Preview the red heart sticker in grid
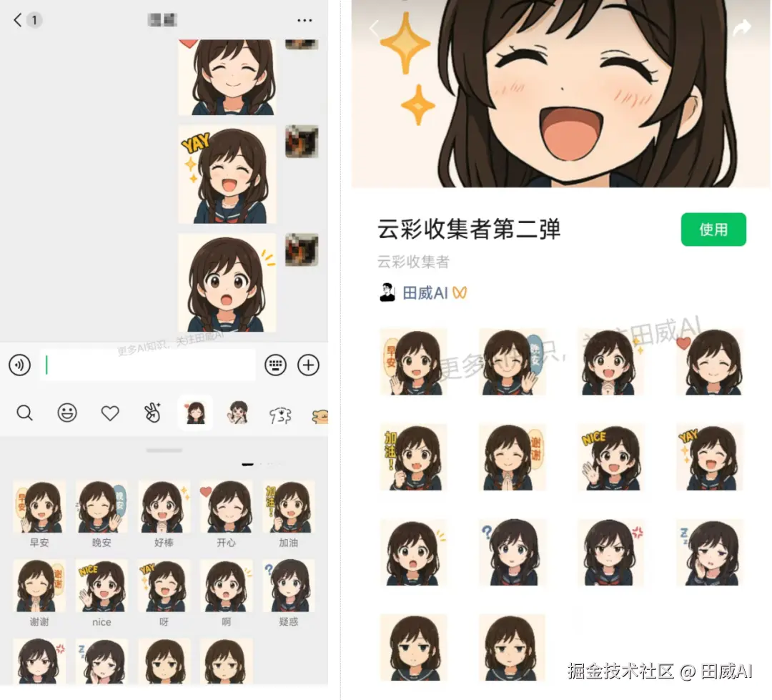 tap(710, 362)
